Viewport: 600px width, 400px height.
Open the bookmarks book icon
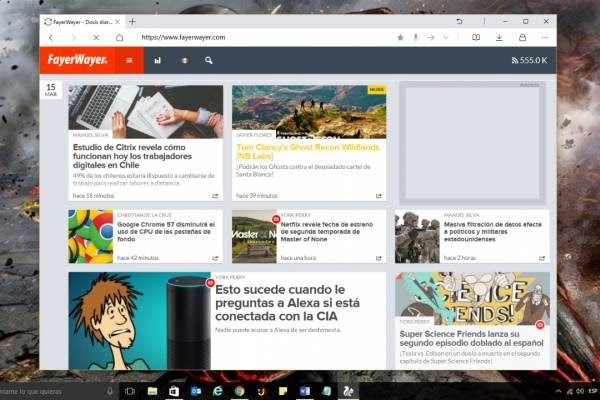pyautogui.click(x=476, y=38)
